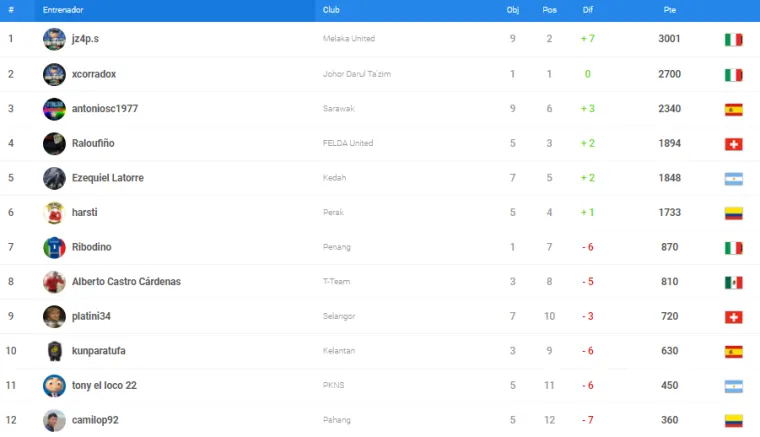The height and width of the screenshot is (437, 760).
Task: Open tony el loco 22 avatar
Action: [54, 386]
